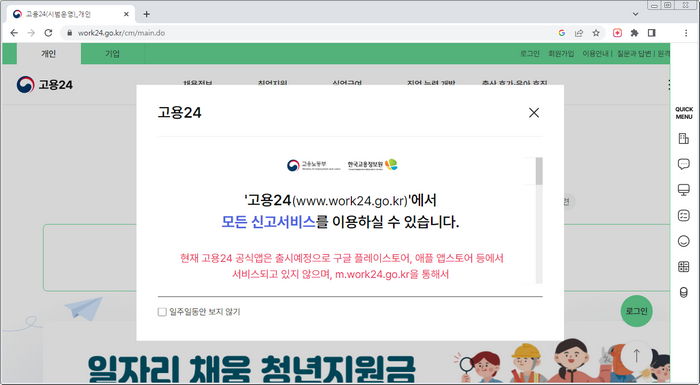Click the chat bubble icon in quick menu
700x385 pixels.
point(683,164)
